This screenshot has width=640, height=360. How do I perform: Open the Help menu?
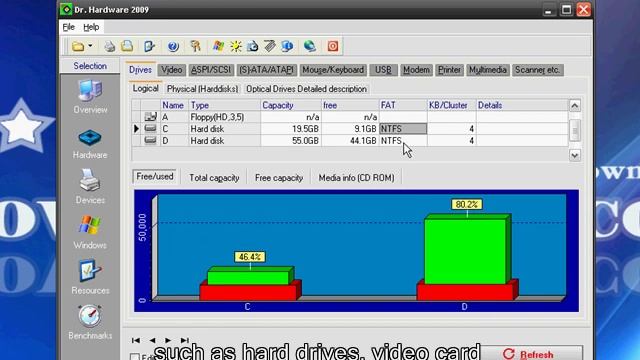(x=91, y=27)
